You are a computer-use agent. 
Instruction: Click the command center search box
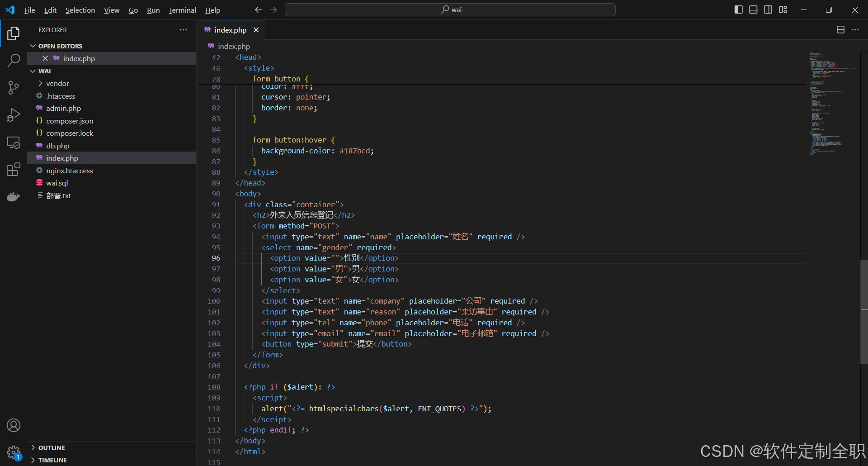click(450, 10)
